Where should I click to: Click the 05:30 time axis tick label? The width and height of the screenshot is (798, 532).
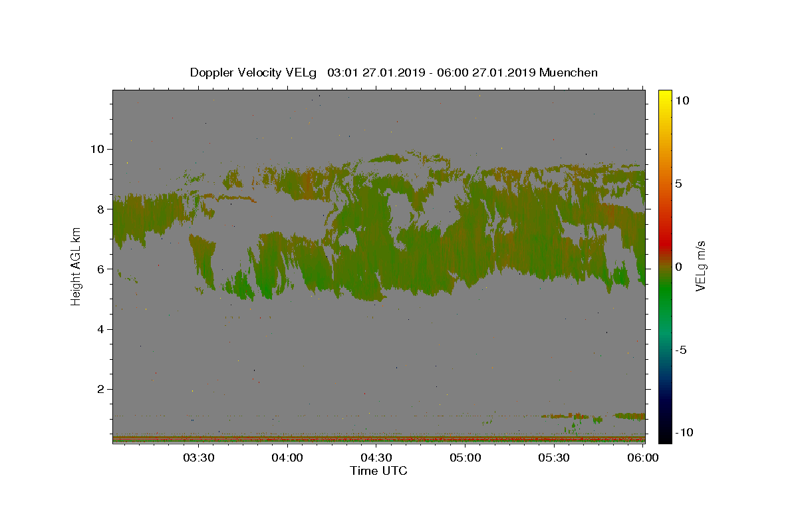coord(554,458)
